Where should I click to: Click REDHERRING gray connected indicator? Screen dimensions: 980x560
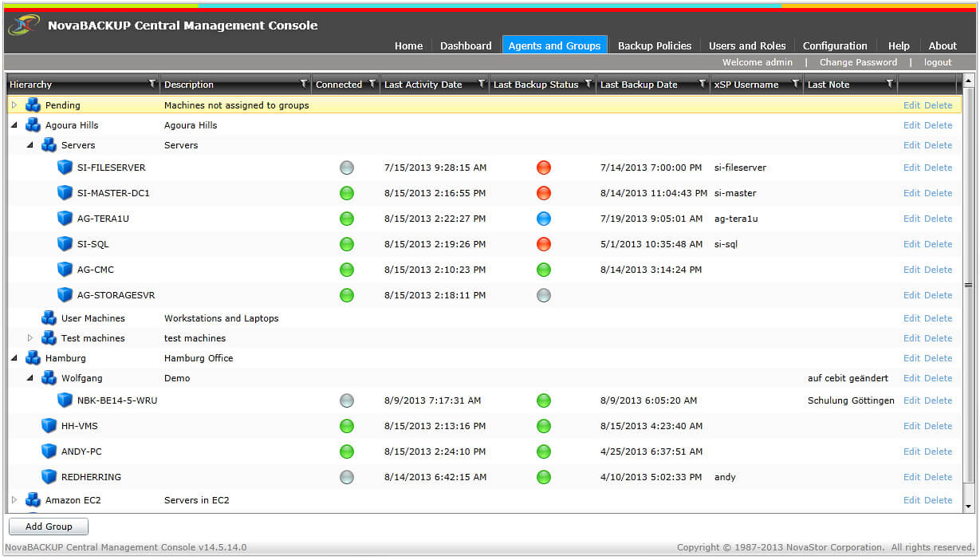[346, 477]
